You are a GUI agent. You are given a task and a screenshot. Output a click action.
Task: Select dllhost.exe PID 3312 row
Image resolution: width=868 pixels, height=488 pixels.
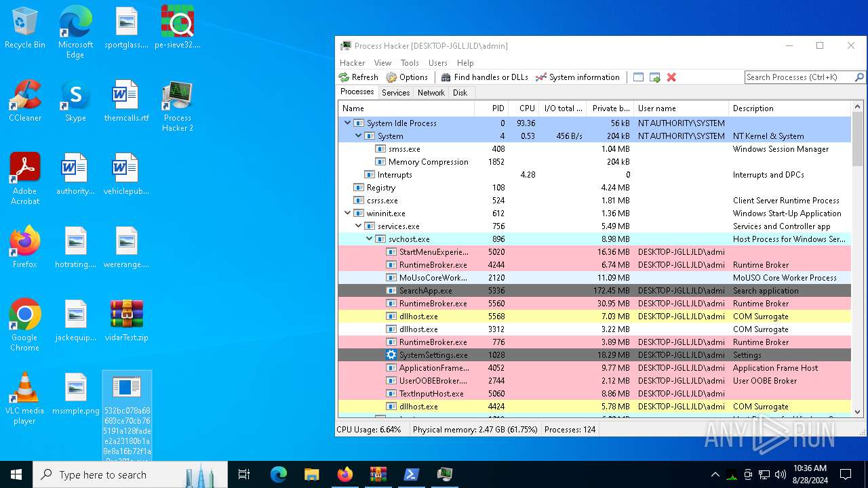pos(594,329)
